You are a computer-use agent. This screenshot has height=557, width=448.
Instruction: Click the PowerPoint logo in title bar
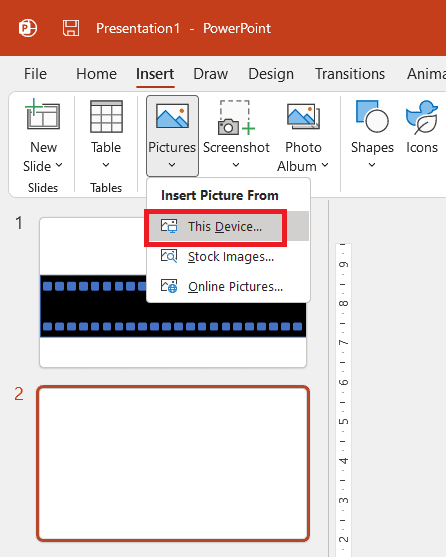(x=28, y=28)
